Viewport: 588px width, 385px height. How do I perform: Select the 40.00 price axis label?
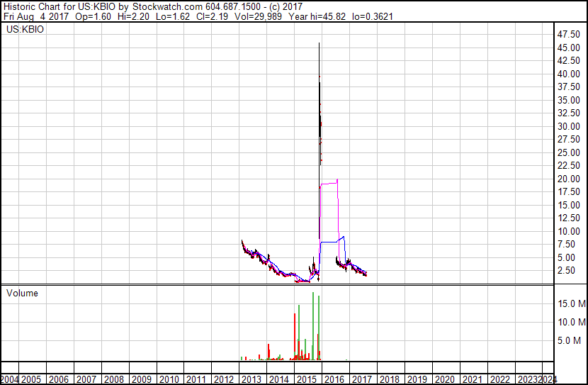[568, 74]
